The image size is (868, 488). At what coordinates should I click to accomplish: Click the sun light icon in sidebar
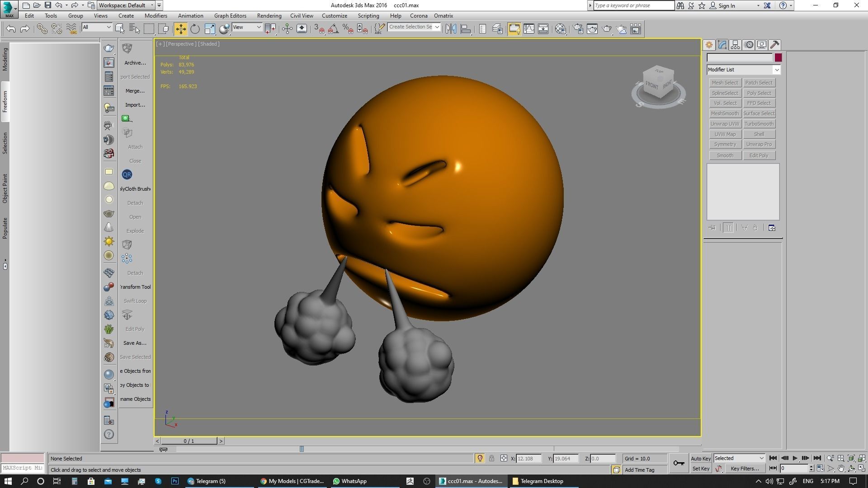pos(109,241)
